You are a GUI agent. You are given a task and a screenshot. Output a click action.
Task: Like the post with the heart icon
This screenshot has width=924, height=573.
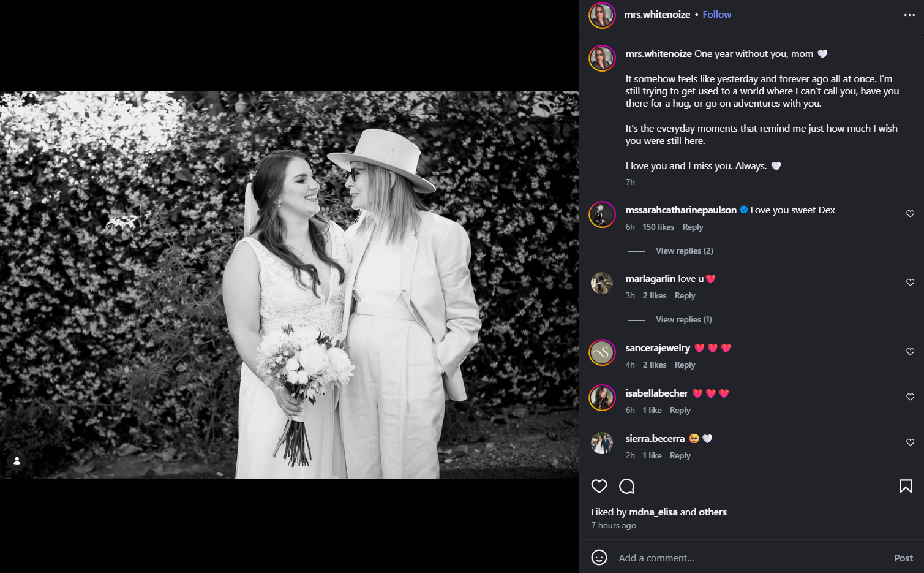click(x=599, y=487)
